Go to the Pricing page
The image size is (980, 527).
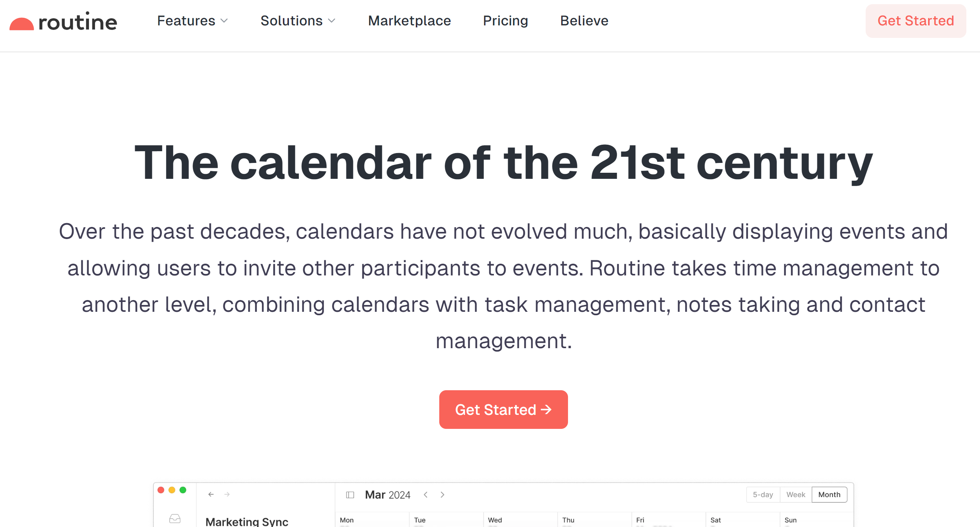click(505, 20)
